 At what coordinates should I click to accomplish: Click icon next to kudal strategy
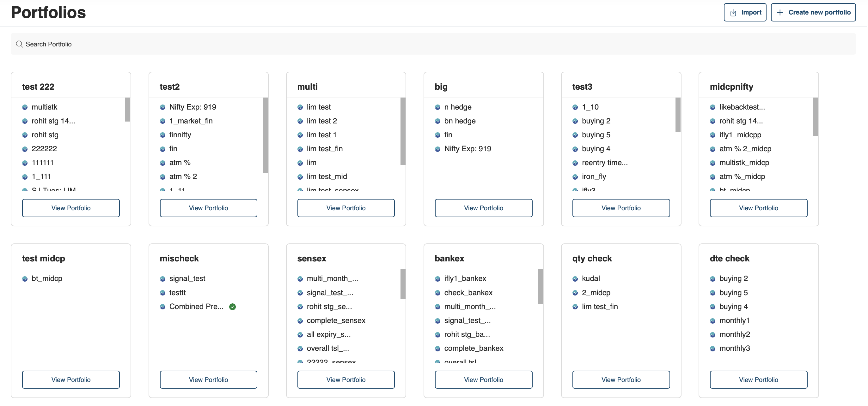pos(575,279)
